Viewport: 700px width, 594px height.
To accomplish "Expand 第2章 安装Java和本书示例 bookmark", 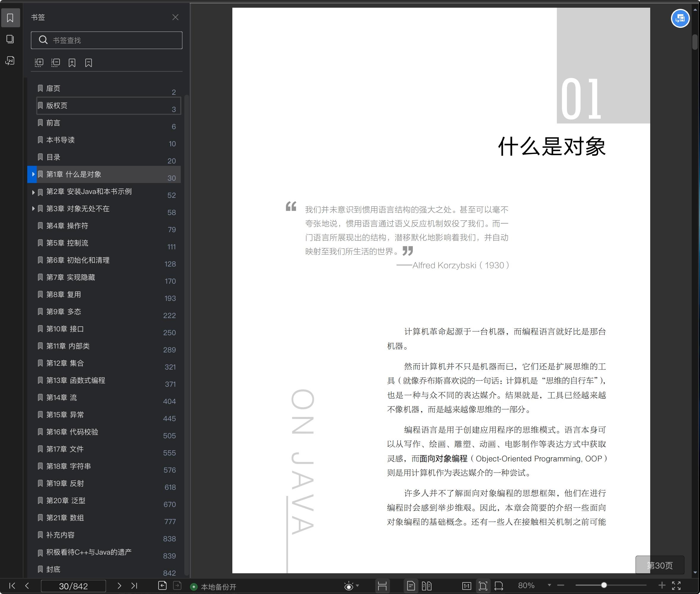I will click(x=33, y=192).
